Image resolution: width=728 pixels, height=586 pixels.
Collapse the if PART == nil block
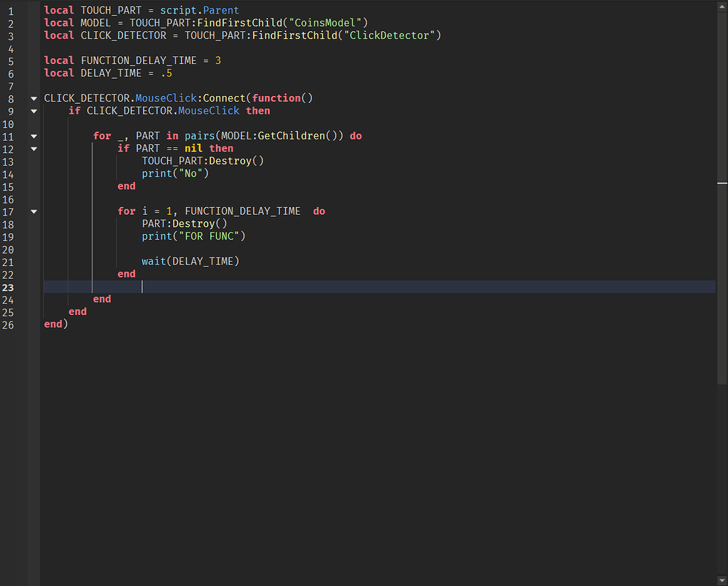pos(33,149)
